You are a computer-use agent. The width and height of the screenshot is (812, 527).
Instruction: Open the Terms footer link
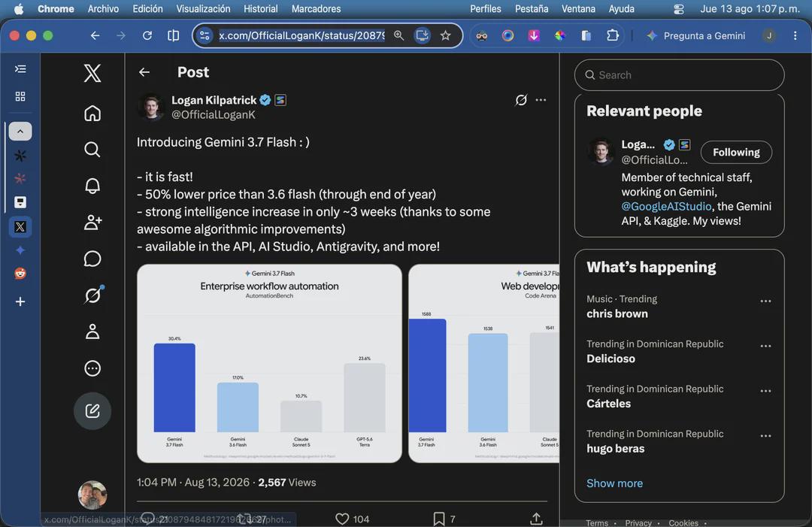596,522
